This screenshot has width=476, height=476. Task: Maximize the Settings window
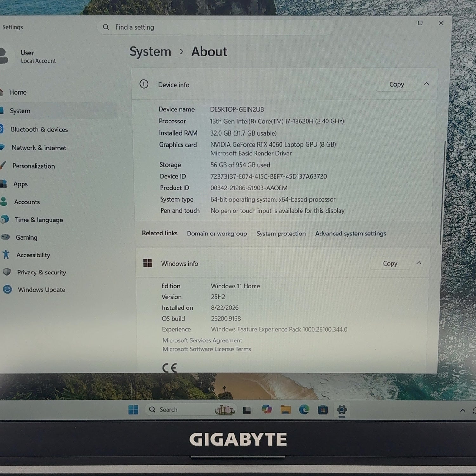click(420, 23)
